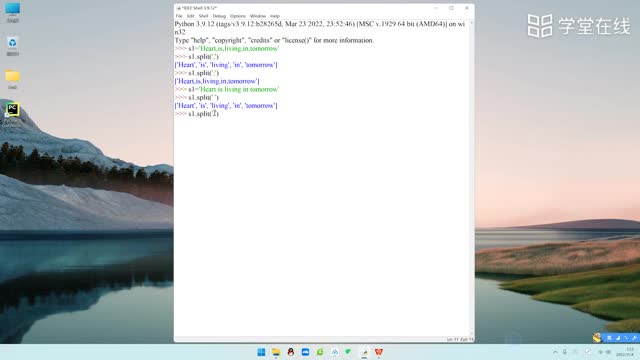
Task: Select the PyCharm desktop shortcut
Action: pyautogui.click(x=12, y=114)
